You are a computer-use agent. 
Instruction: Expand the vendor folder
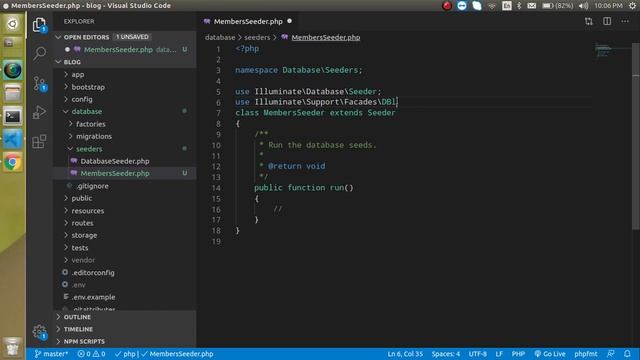tap(83, 260)
